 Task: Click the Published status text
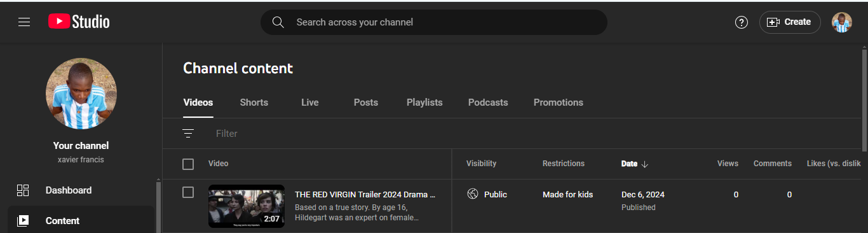(x=639, y=208)
